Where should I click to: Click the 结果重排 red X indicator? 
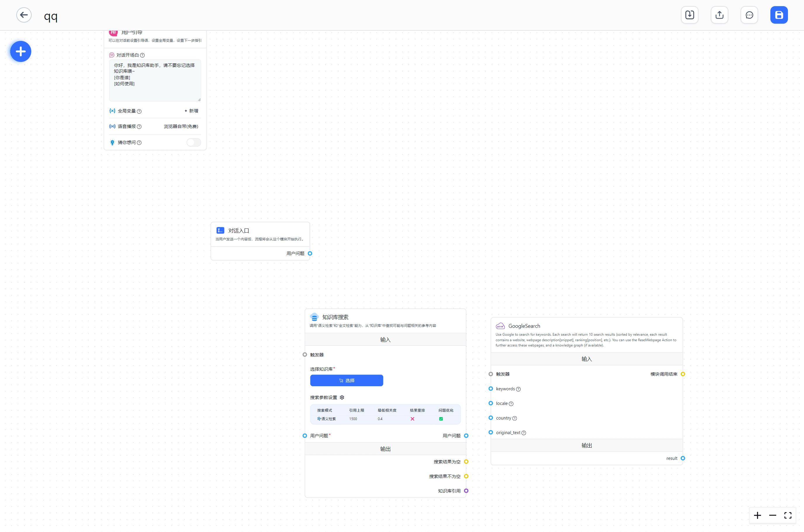click(x=412, y=419)
